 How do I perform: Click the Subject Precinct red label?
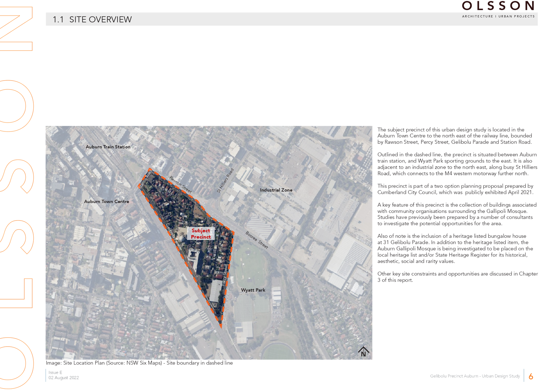(201, 234)
